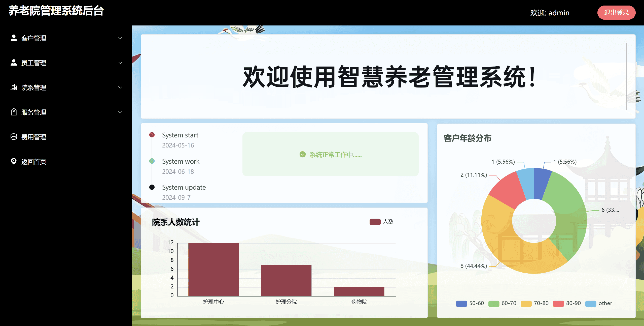
Task: Open the 费用管理 menu item
Action: tap(34, 137)
